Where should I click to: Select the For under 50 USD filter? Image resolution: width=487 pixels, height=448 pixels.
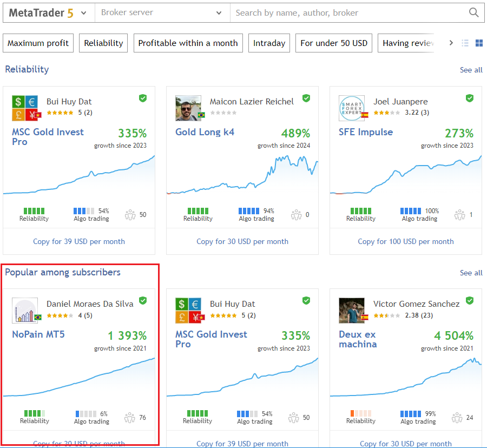(333, 43)
